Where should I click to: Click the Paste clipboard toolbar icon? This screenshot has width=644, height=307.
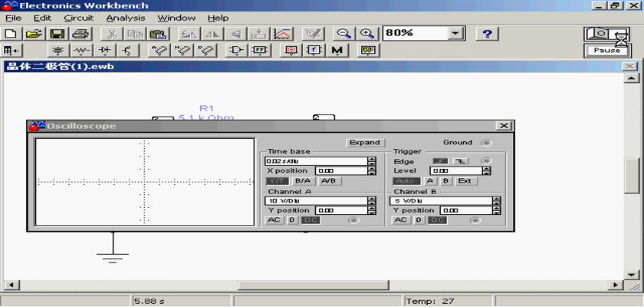click(x=158, y=34)
